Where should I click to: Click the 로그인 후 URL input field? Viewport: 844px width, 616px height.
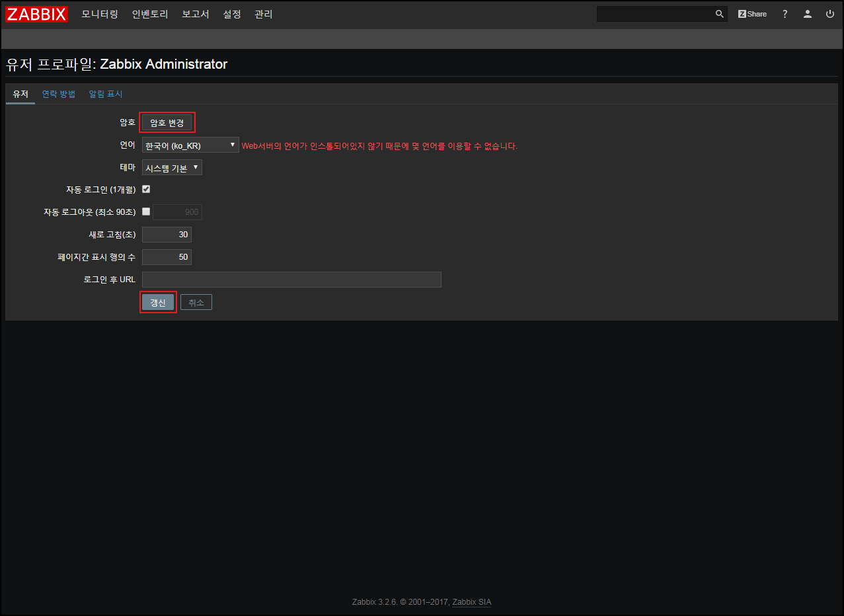click(291, 280)
